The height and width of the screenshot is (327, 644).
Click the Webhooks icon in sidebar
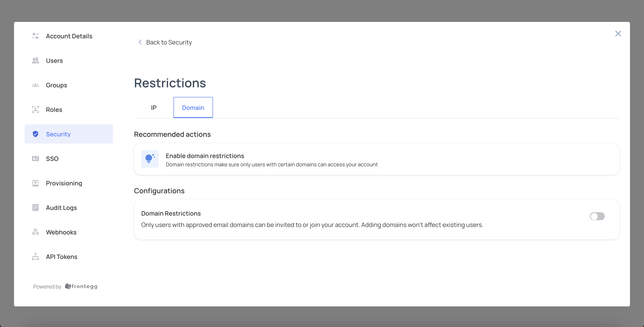click(x=35, y=232)
